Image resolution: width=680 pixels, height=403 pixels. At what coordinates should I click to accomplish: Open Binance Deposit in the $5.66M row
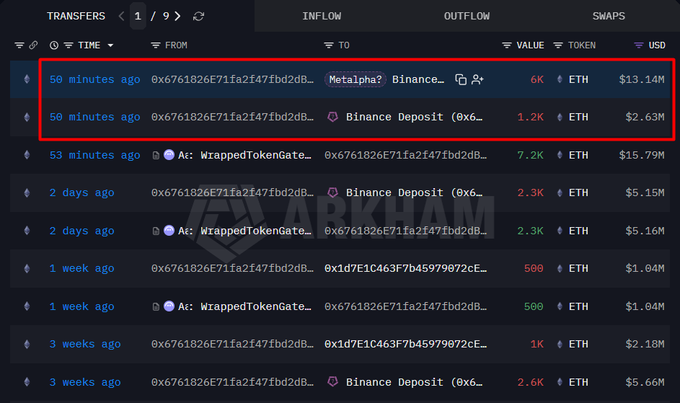[414, 382]
